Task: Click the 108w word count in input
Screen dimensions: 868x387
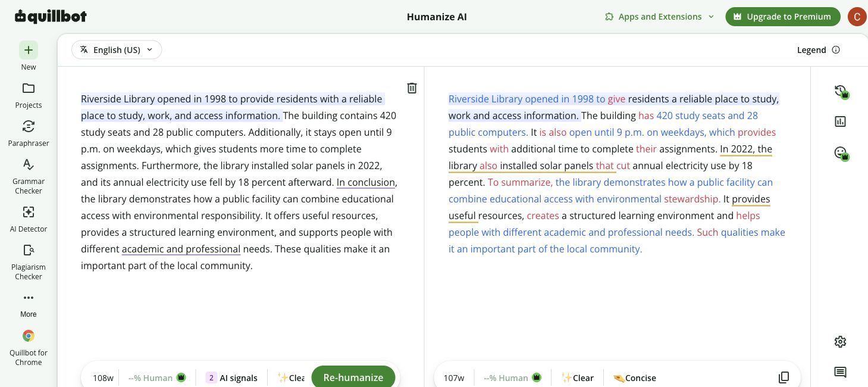Action: (103, 377)
